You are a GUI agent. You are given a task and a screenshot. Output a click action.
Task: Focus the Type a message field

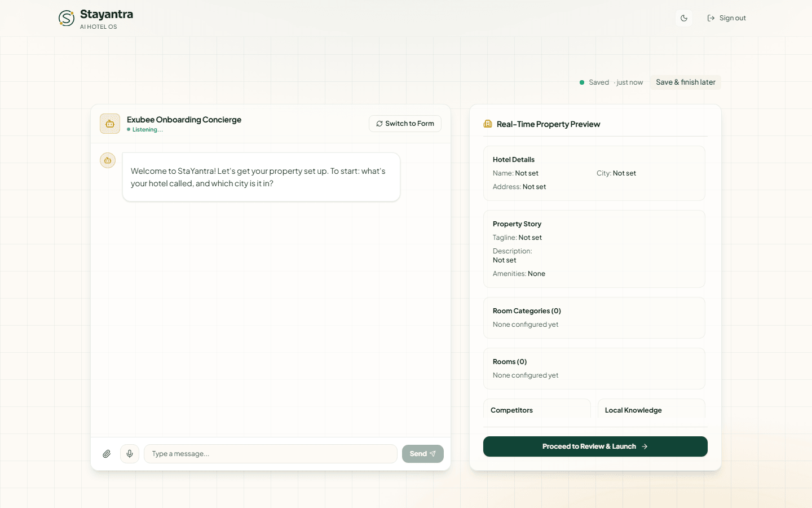point(271,454)
